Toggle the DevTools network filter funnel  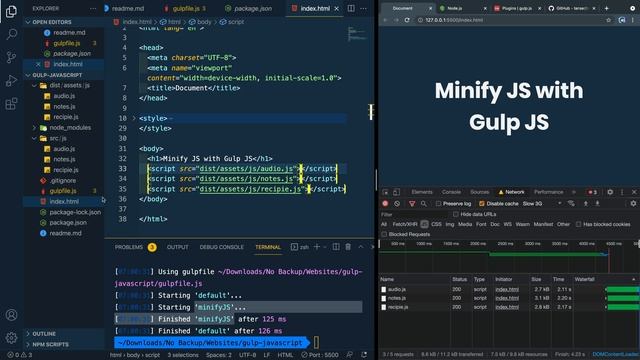click(412, 203)
